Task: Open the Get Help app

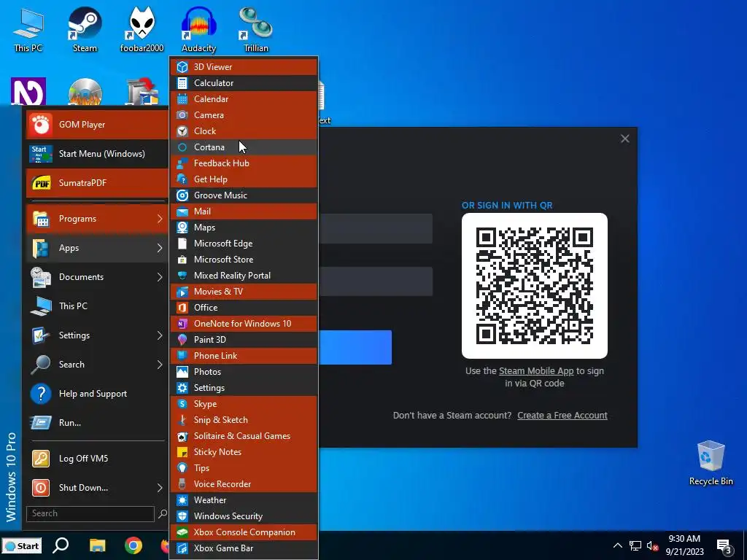Action: pos(244,179)
